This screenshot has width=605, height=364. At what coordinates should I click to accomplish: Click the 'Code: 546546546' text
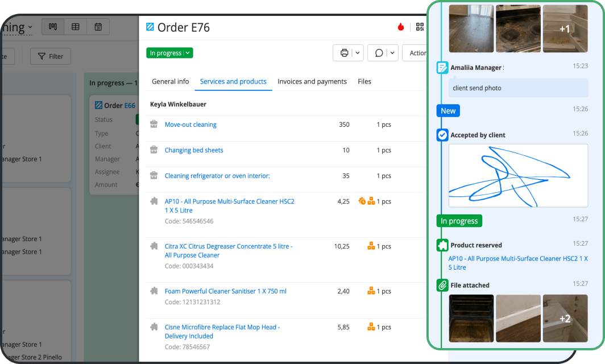click(x=189, y=221)
